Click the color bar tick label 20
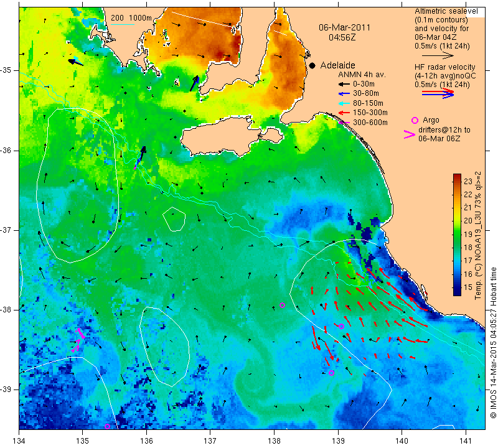 click(x=468, y=221)
